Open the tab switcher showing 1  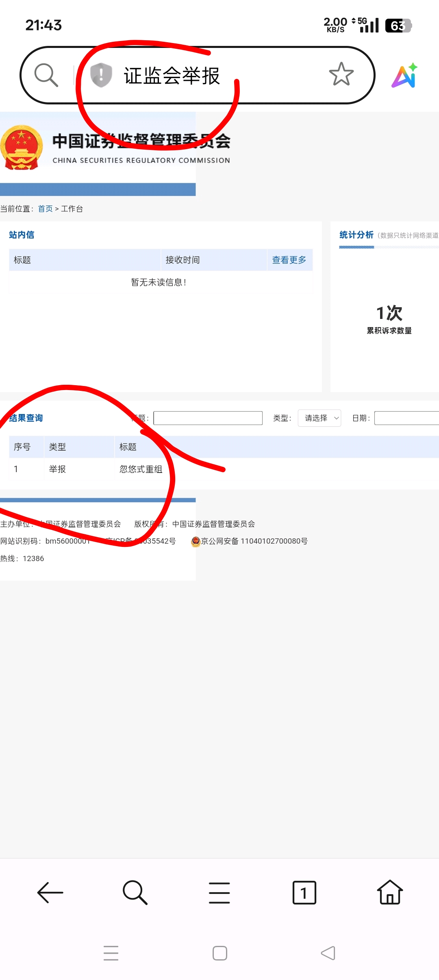pyautogui.click(x=304, y=893)
